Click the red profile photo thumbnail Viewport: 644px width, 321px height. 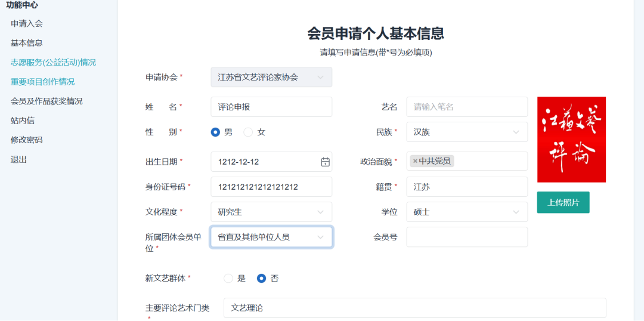pos(571,139)
